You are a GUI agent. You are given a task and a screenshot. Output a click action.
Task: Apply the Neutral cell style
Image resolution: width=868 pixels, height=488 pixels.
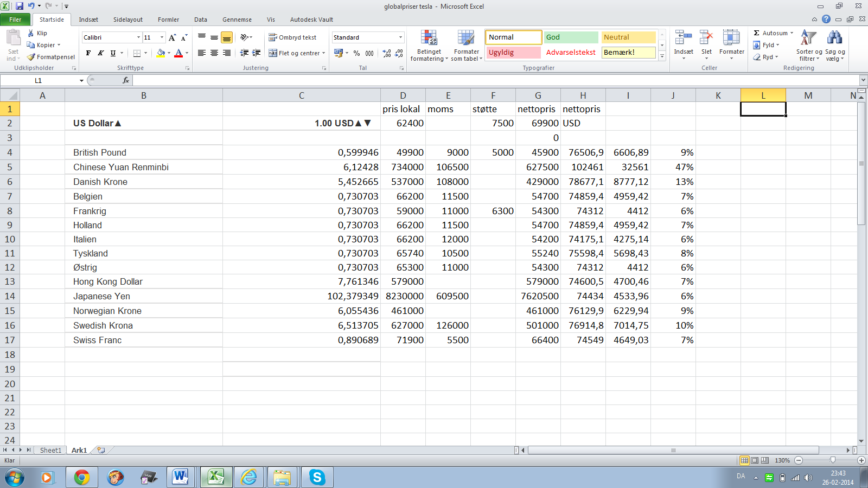[x=628, y=37]
